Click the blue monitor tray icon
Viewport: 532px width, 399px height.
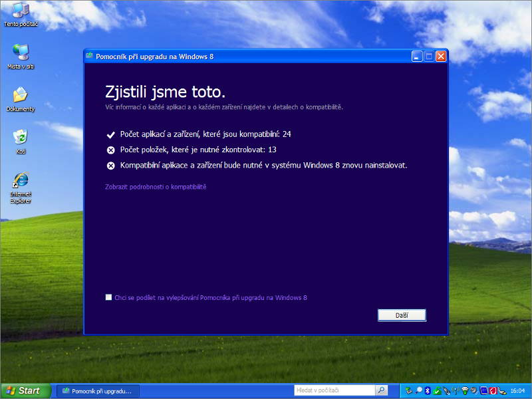(484, 391)
